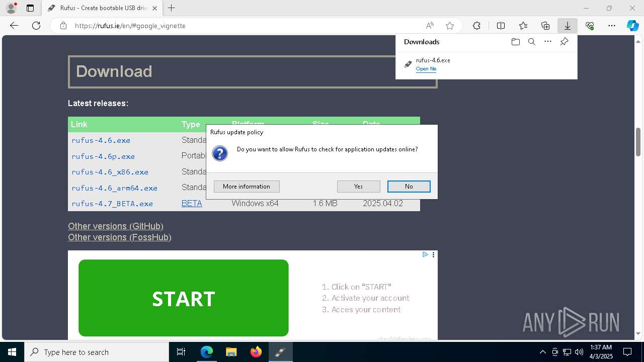Open the tab actions menu icon

tap(30, 8)
